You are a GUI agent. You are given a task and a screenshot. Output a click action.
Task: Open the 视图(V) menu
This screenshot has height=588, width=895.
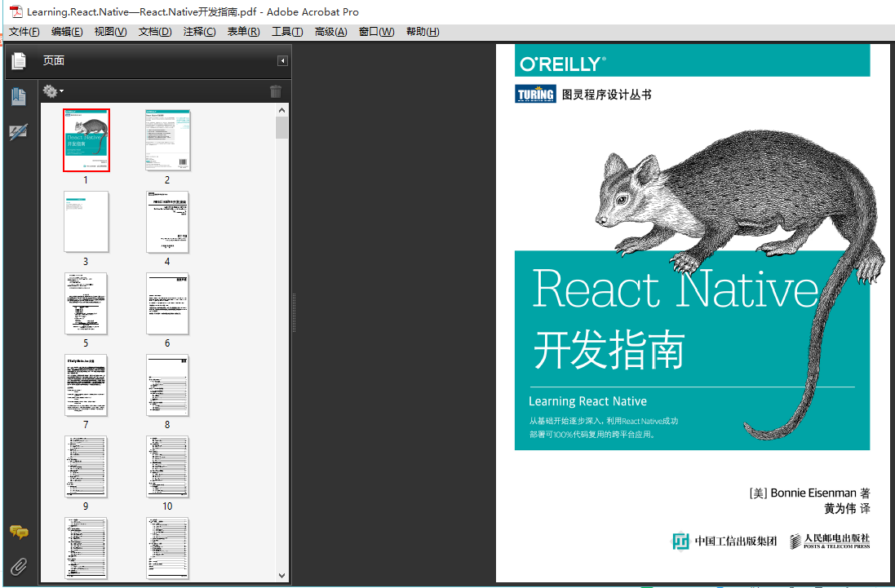tap(110, 32)
